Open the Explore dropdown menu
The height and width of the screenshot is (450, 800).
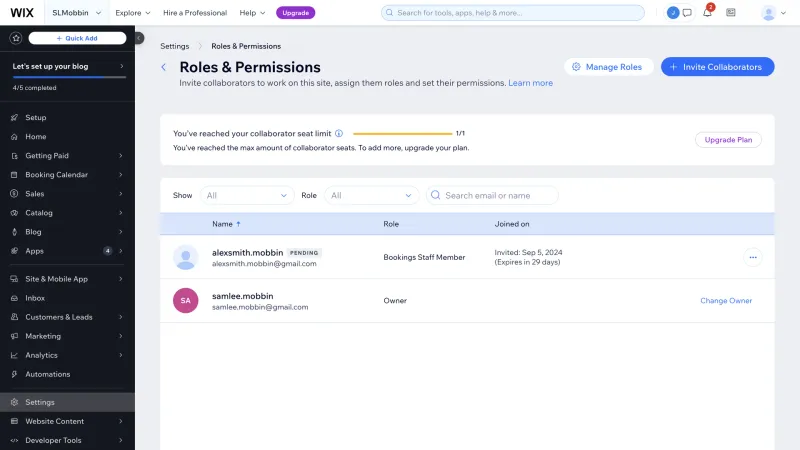133,13
